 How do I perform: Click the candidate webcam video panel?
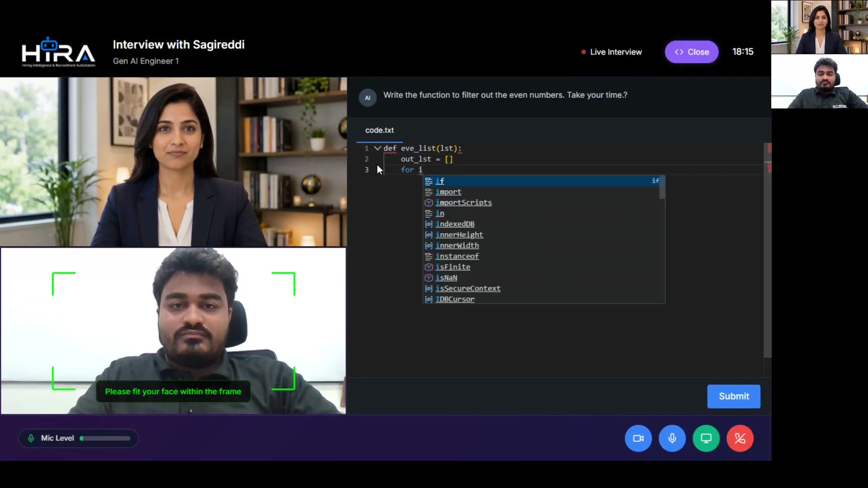tap(174, 331)
